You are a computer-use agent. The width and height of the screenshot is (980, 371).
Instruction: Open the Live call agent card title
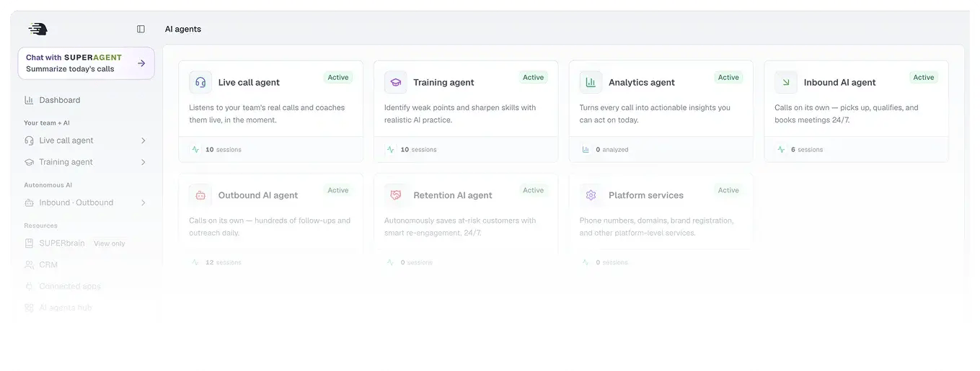(249, 82)
